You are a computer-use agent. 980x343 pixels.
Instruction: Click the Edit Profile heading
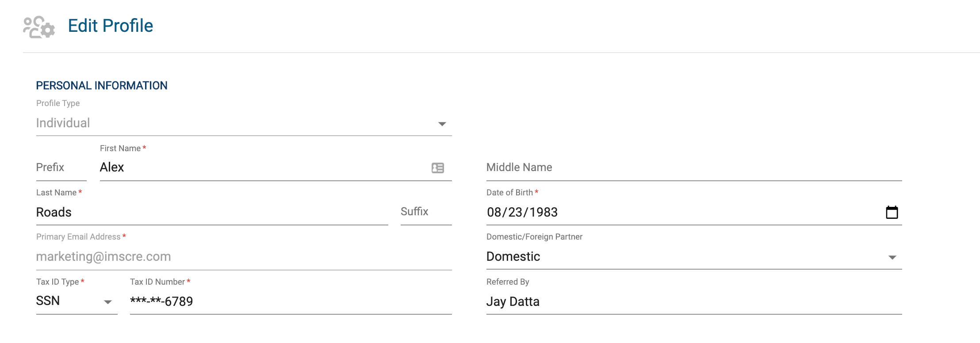[111, 26]
